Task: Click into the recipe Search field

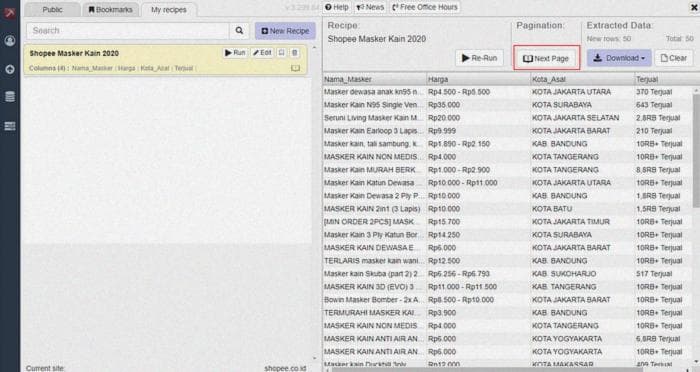Action: pos(128,30)
